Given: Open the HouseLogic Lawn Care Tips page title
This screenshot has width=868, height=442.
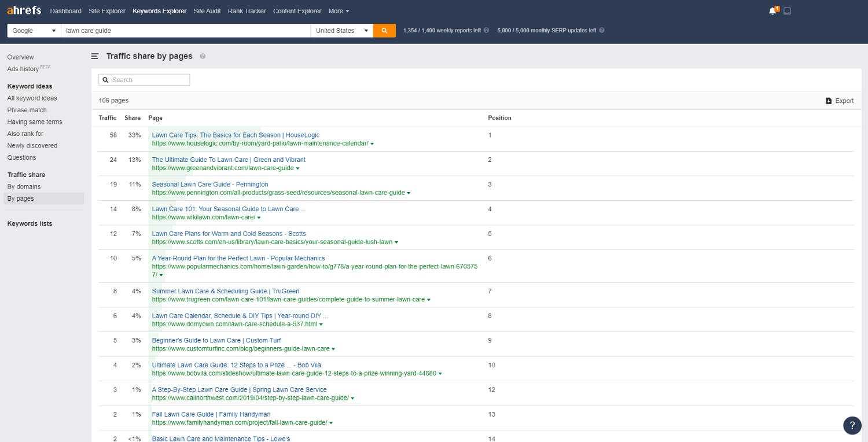Looking at the screenshot, I should [236, 135].
